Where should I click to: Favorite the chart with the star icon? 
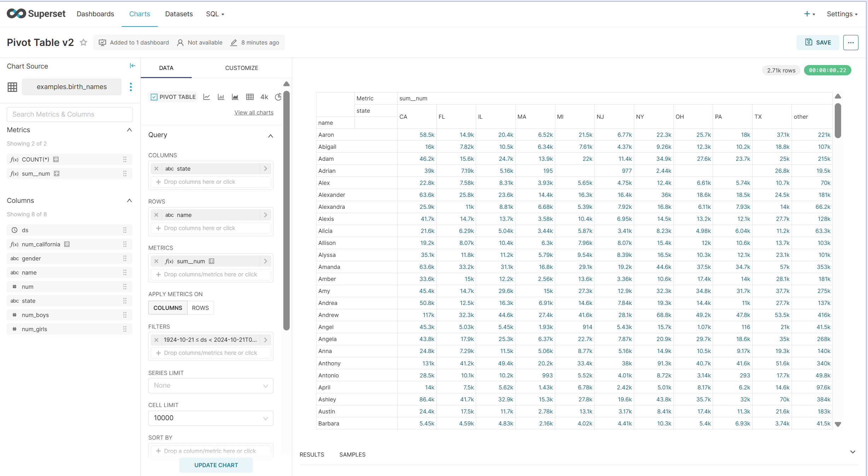click(83, 42)
